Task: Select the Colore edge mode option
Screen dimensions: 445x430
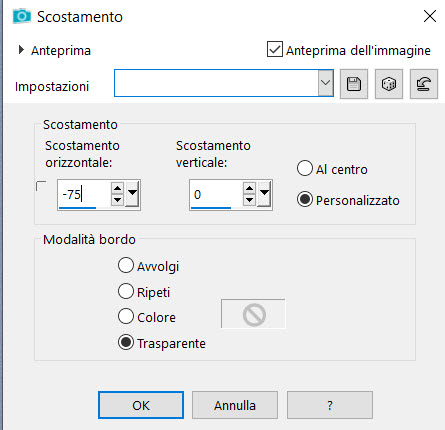Action: point(126,316)
